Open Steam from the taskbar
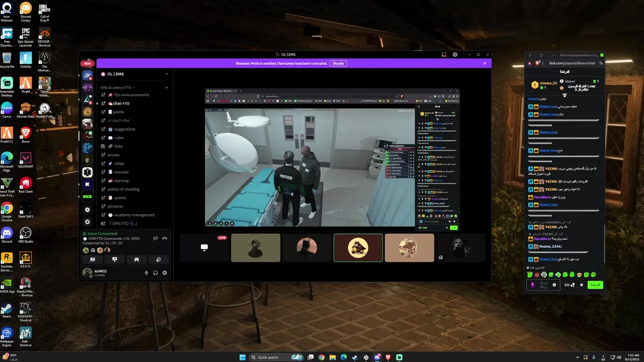 355,357
